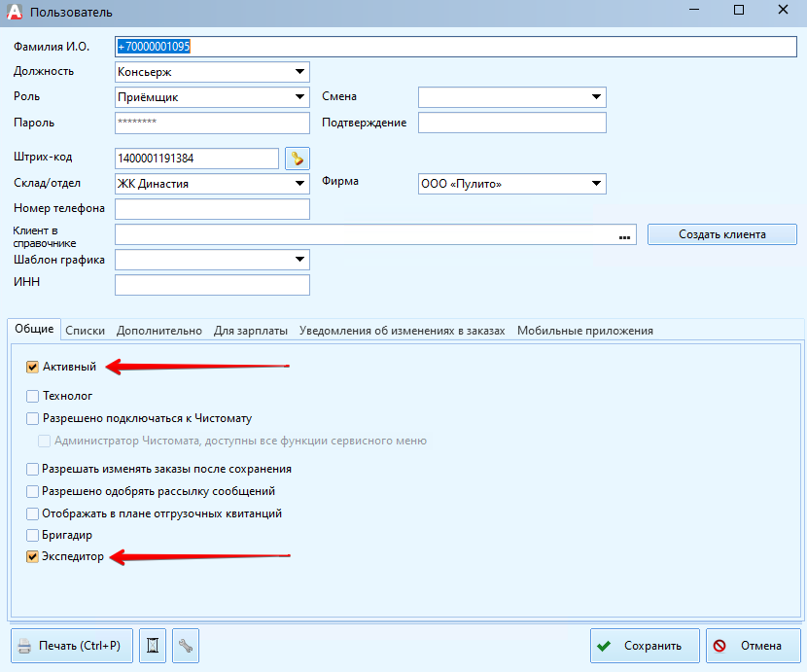The width and height of the screenshot is (807, 672).
Task: Click the barcode generate stamp icon
Action: 297,158
